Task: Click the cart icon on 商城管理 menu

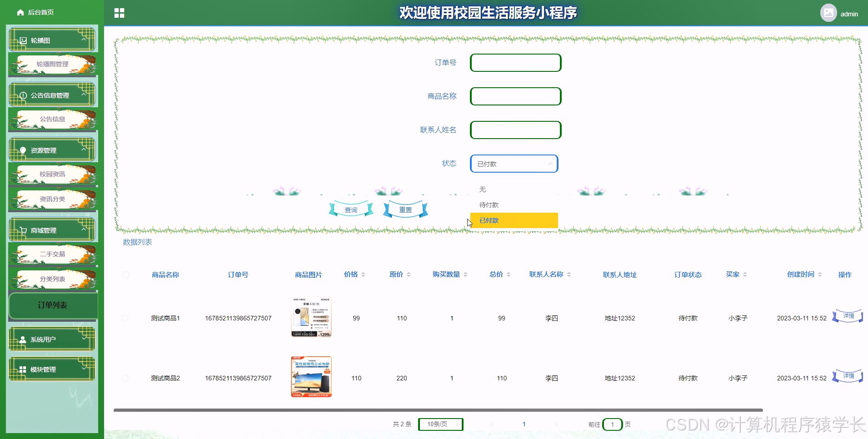Action: coord(23,230)
